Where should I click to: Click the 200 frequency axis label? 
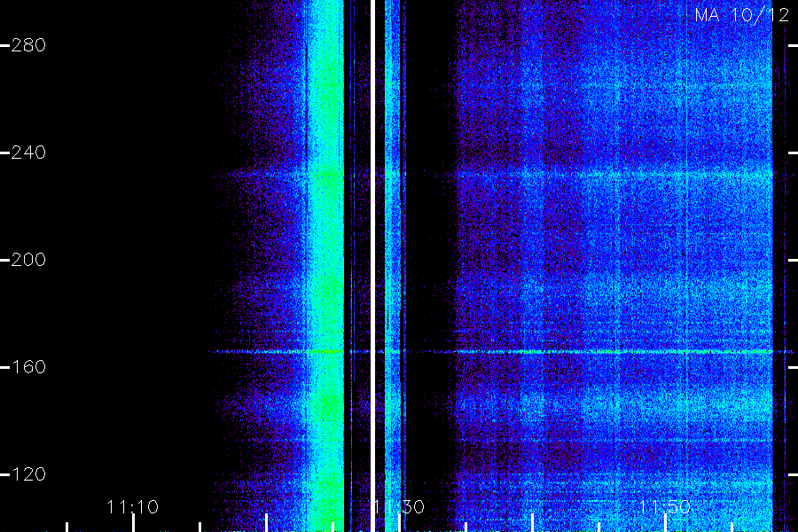(x=28, y=260)
